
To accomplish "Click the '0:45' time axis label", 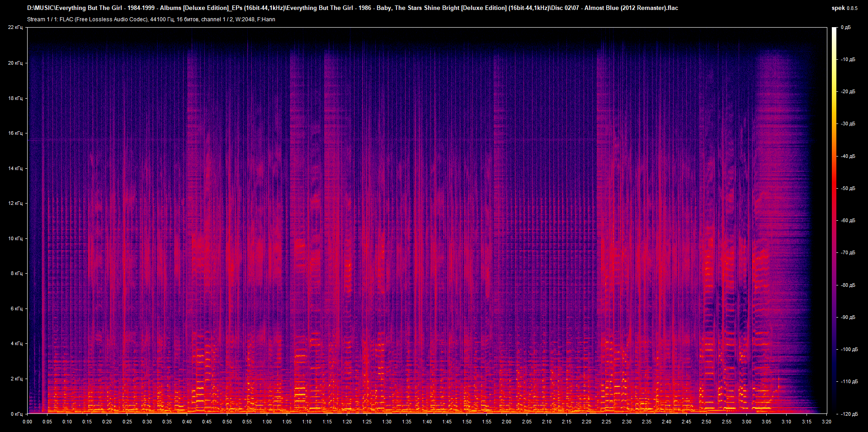I will click(207, 422).
